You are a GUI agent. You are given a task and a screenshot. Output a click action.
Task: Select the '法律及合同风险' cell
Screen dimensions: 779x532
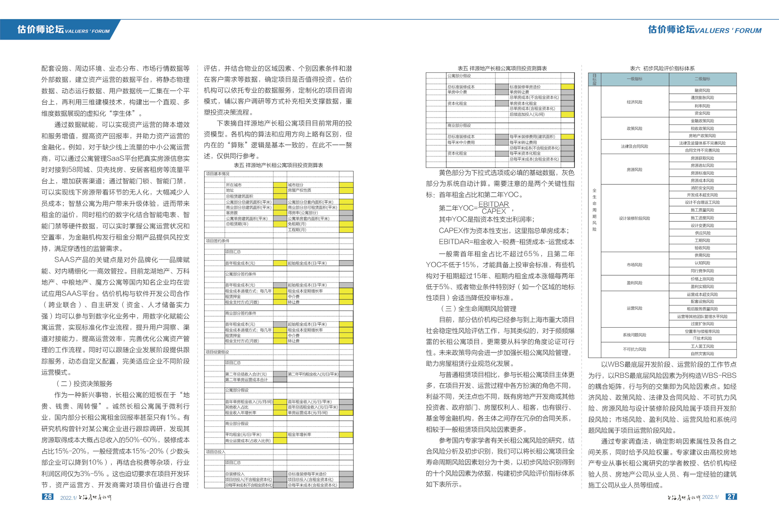pyautogui.click(x=635, y=146)
